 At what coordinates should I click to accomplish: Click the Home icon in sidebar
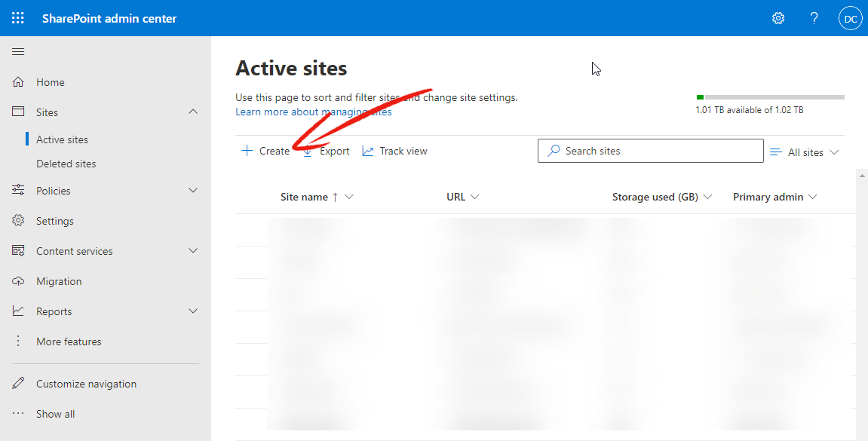pyautogui.click(x=18, y=82)
